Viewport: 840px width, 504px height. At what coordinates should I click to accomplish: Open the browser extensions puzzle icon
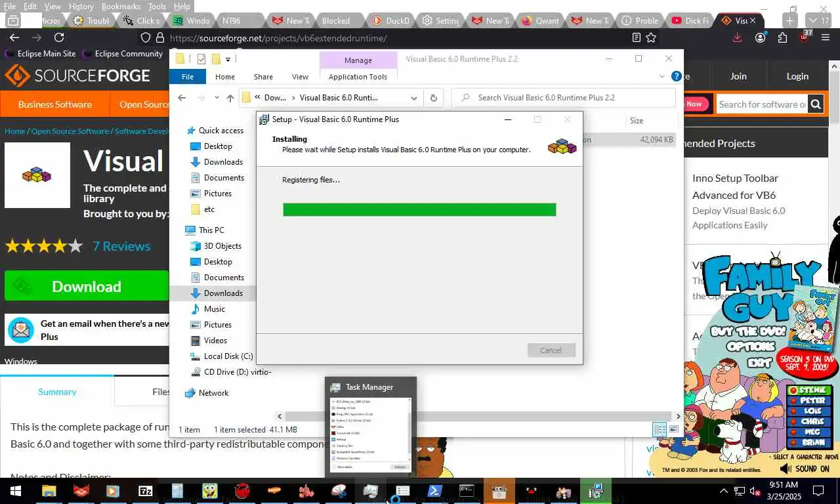coord(782,37)
